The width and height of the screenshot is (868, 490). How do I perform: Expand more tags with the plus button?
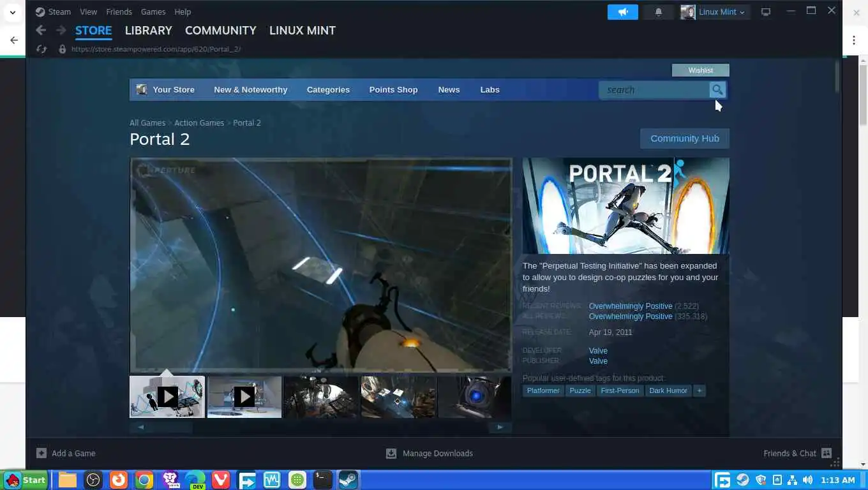(x=700, y=390)
